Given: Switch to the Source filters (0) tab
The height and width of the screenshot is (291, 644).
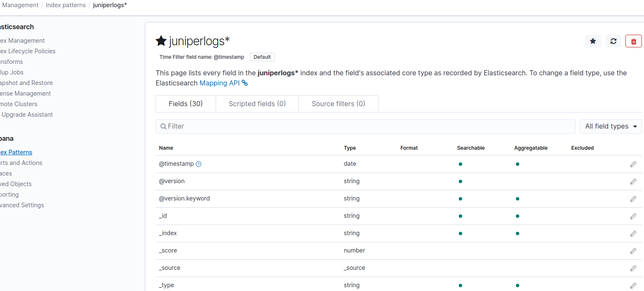Looking at the screenshot, I should pos(338,104).
